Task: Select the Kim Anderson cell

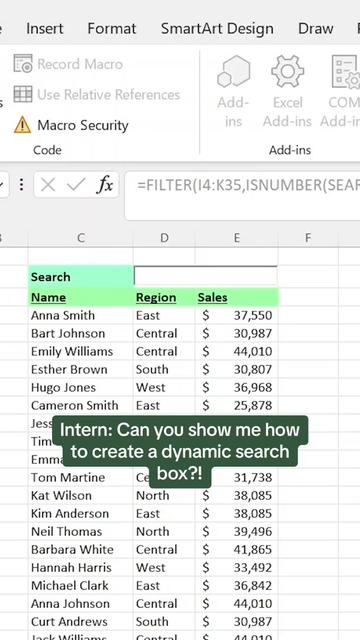Action: 81,513
